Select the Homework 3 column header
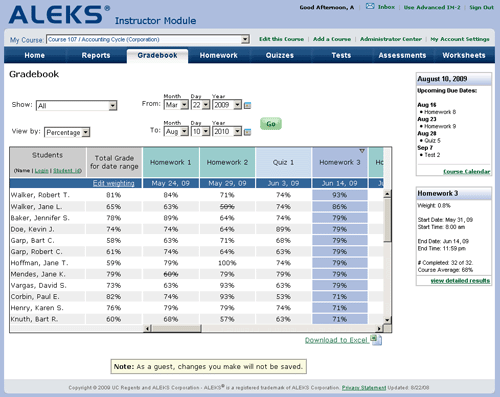500x397 pixels. pos(340,162)
